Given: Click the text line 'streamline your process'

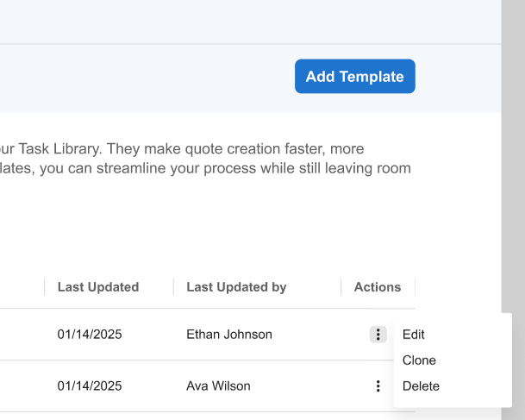Looking at the screenshot, I should (x=205, y=168).
